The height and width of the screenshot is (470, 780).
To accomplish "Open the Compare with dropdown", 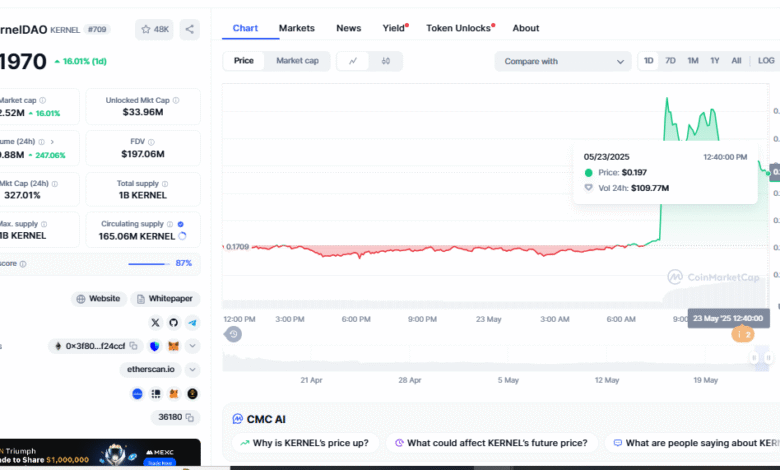I will [x=563, y=61].
